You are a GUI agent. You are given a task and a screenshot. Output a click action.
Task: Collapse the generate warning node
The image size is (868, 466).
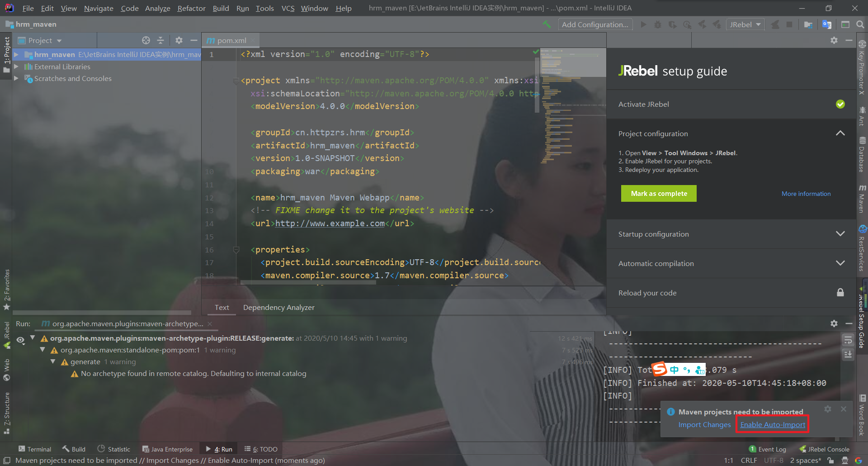click(x=53, y=361)
